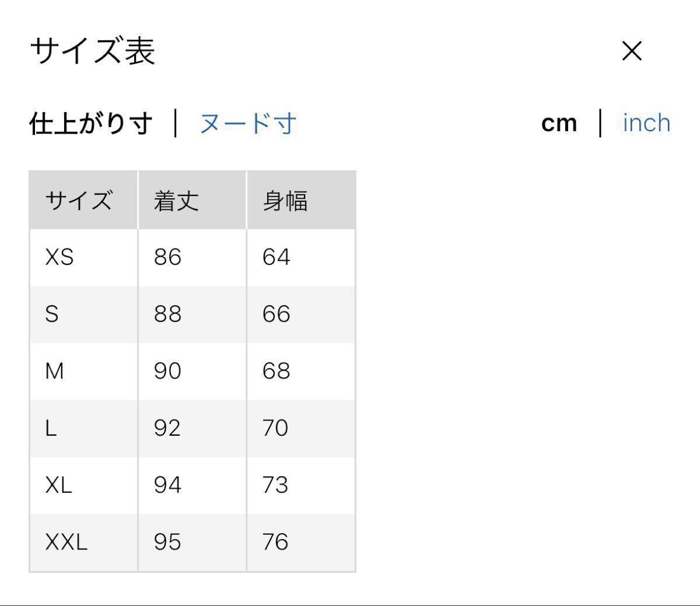
Task: Switch to the ヌード寸 tab
Action: pyautogui.click(x=248, y=124)
